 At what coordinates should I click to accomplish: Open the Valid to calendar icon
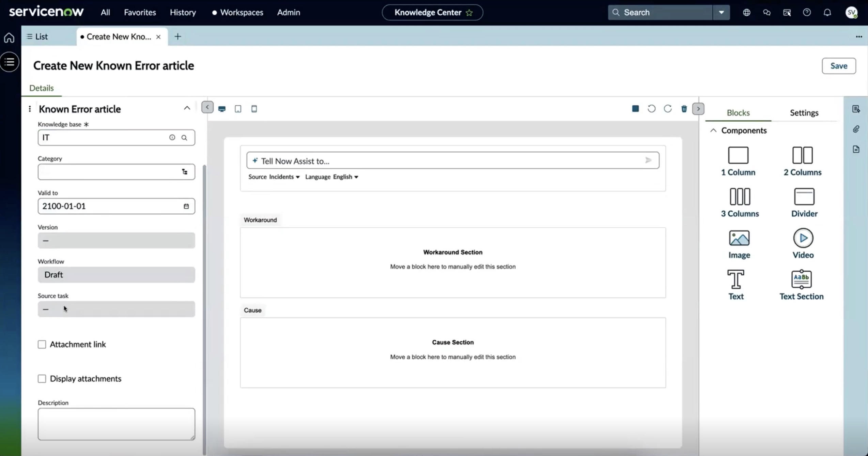[x=186, y=206]
